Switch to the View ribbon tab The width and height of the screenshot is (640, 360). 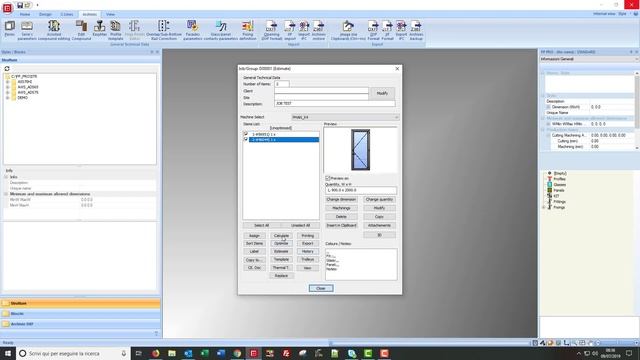tap(110, 14)
